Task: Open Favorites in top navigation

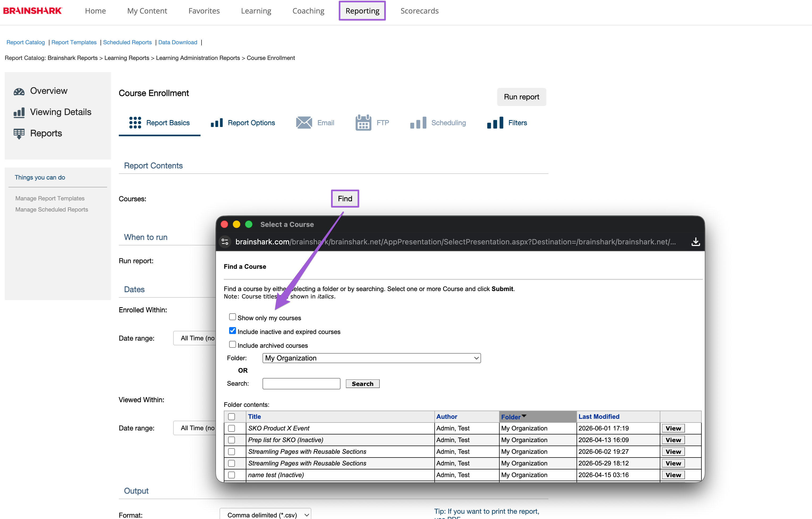Action: (x=204, y=11)
